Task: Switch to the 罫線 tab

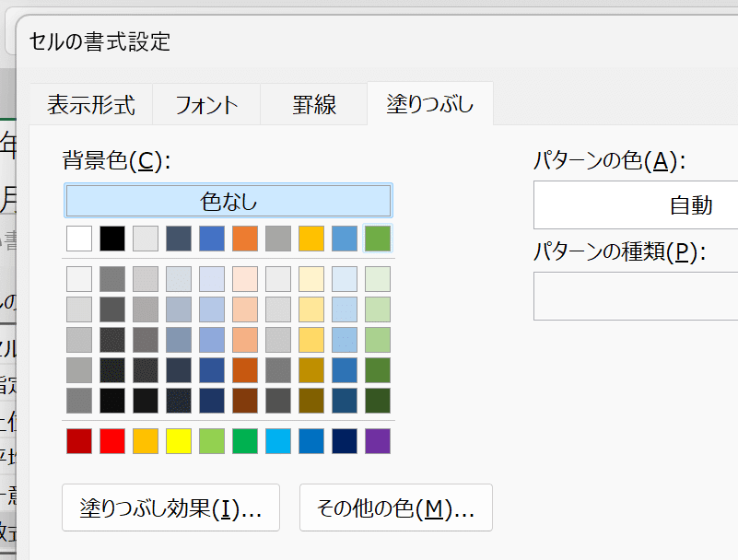Action: (x=314, y=105)
